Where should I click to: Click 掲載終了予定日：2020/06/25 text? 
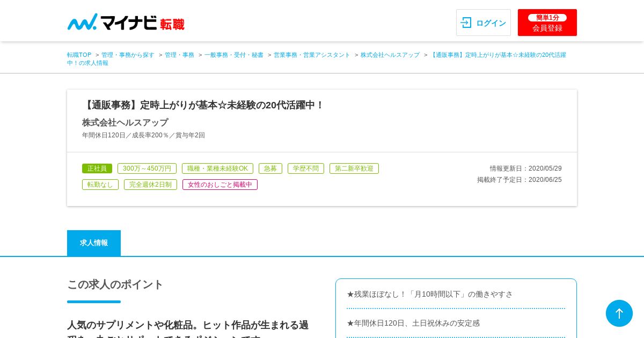coord(519,180)
